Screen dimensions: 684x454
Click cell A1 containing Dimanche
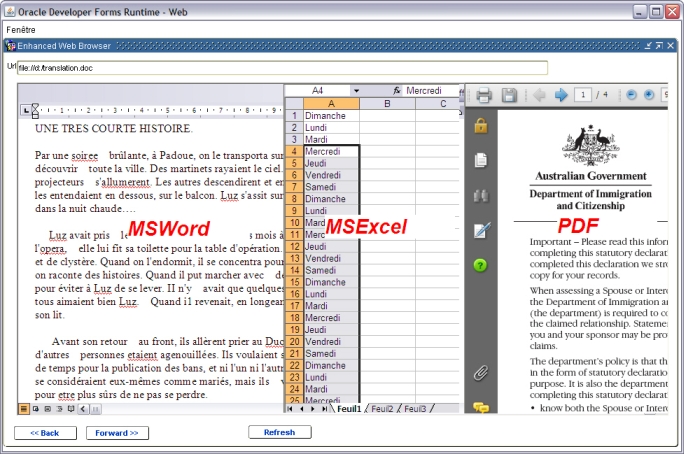click(x=332, y=116)
